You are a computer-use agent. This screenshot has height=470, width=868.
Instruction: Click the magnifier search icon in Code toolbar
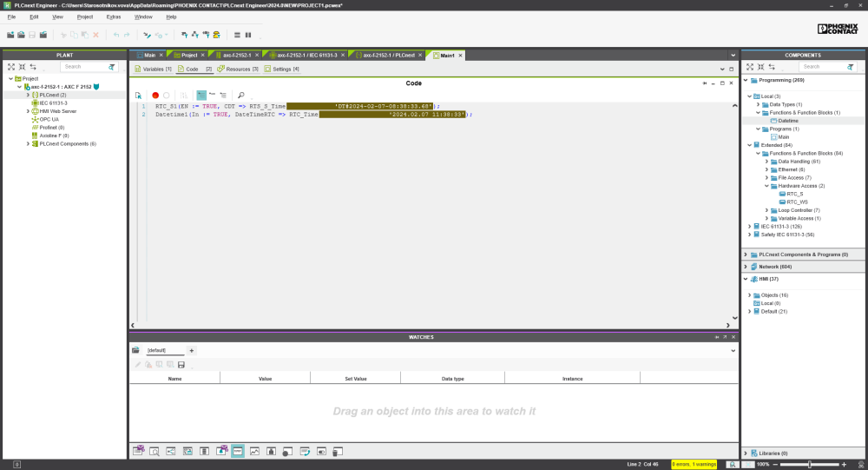pos(241,95)
